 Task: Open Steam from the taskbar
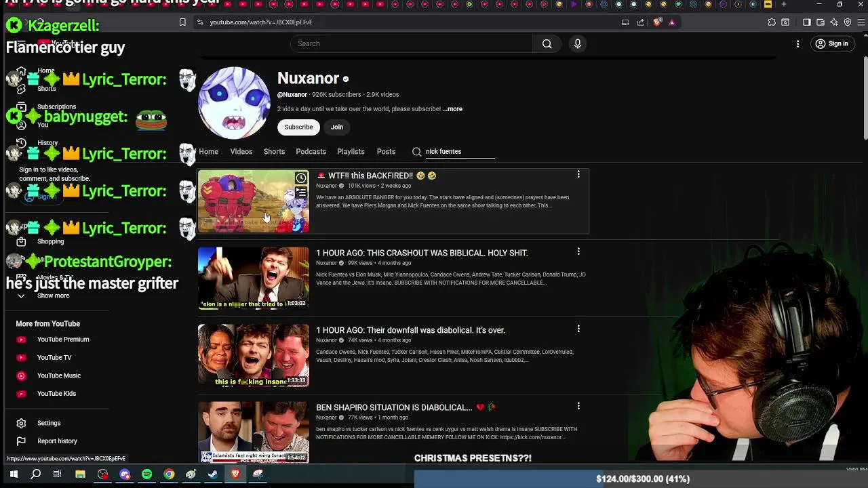click(213, 474)
